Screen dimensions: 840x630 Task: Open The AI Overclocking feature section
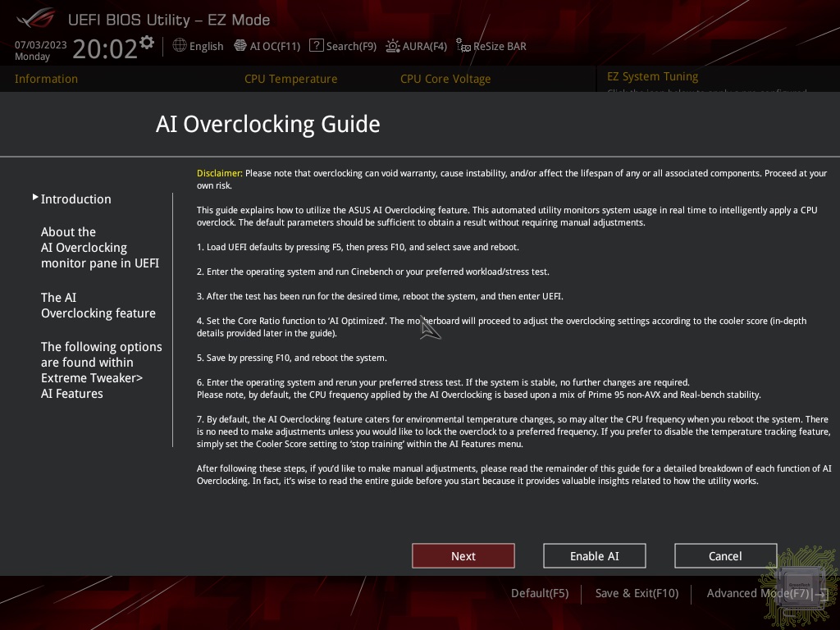98,305
